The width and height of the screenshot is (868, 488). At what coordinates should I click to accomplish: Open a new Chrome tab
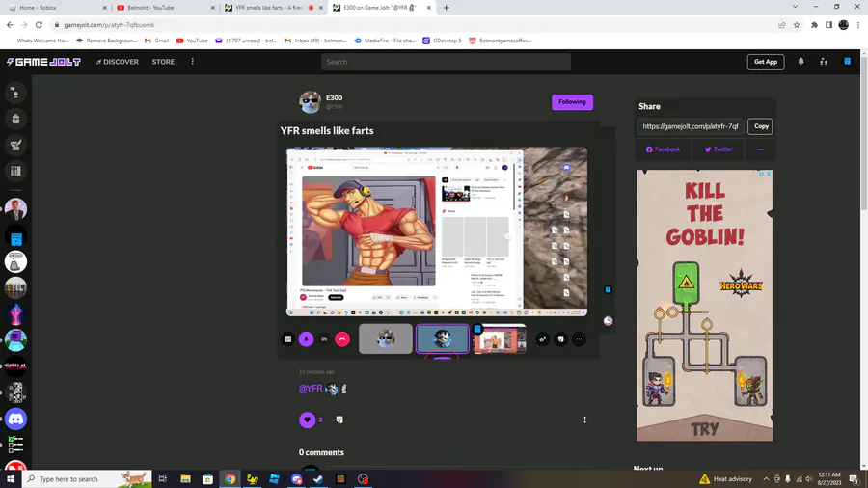click(x=447, y=8)
